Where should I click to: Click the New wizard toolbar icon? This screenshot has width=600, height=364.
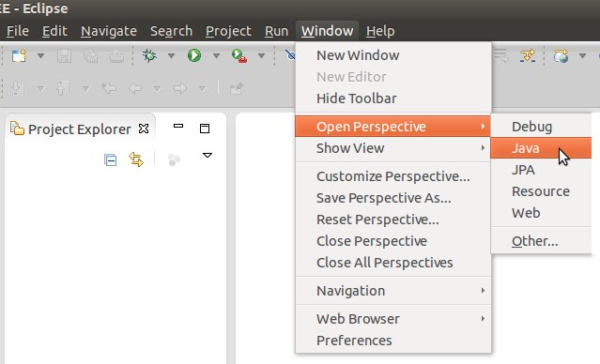pyautogui.click(x=19, y=56)
